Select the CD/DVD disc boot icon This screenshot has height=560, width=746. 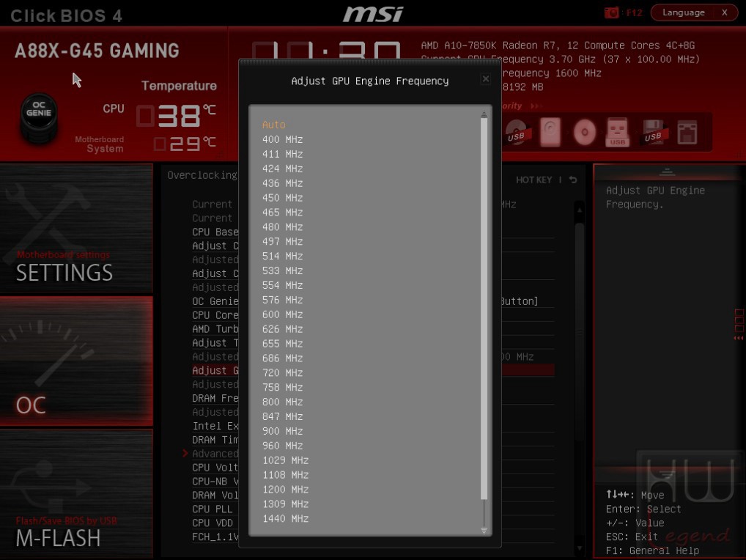pyautogui.click(x=584, y=132)
